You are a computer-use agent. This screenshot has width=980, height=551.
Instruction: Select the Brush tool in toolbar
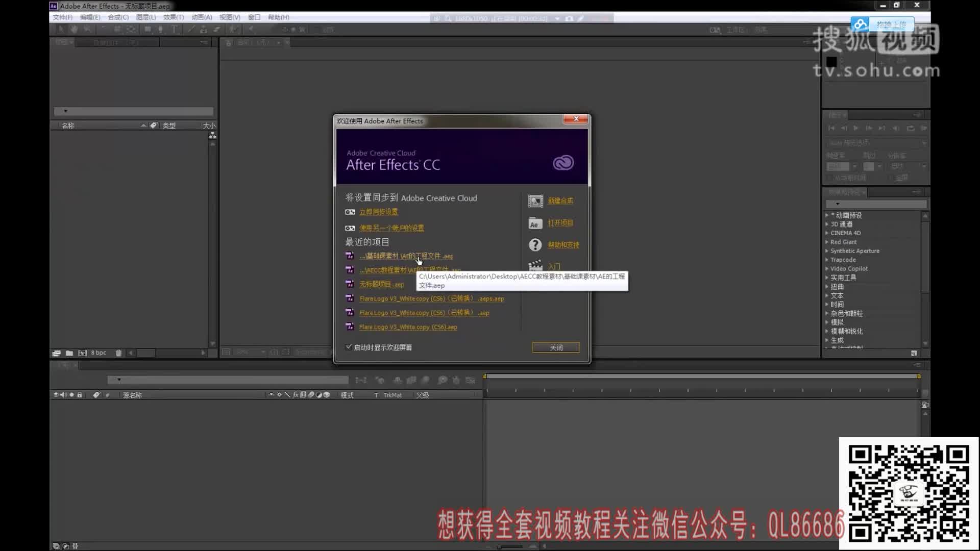click(x=190, y=30)
